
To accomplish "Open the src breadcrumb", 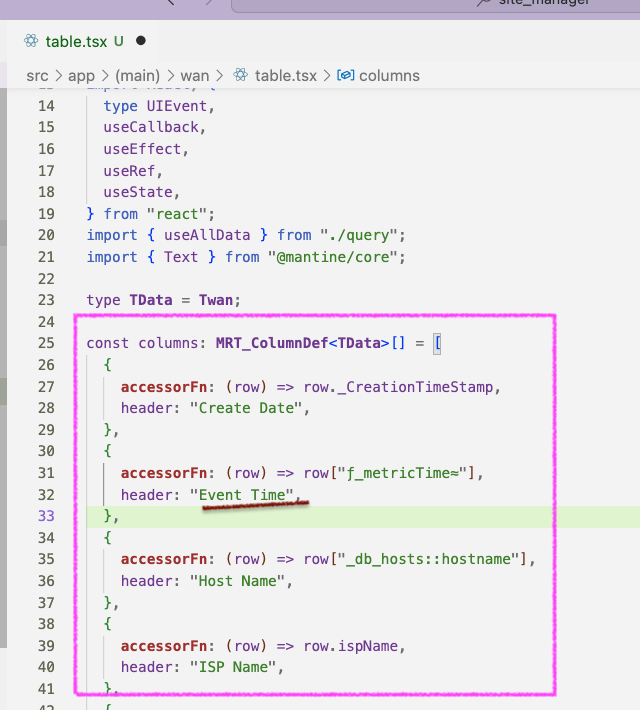I will (37, 76).
